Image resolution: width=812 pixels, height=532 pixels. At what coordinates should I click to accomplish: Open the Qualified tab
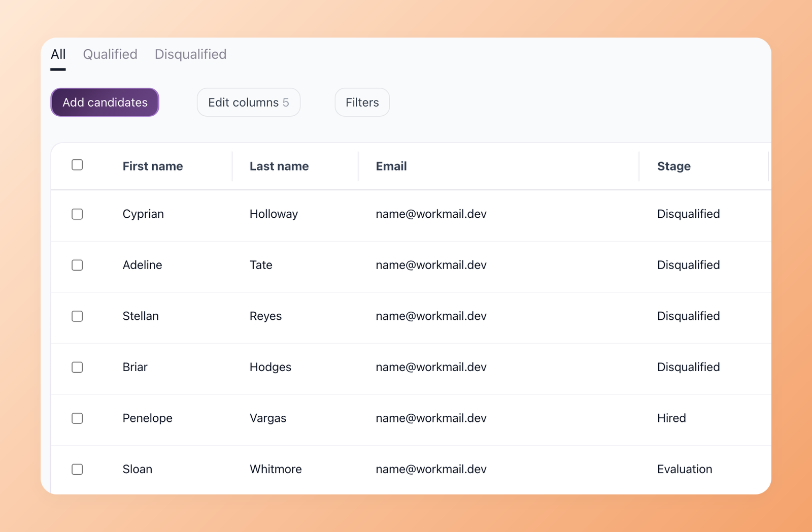point(110,54)
